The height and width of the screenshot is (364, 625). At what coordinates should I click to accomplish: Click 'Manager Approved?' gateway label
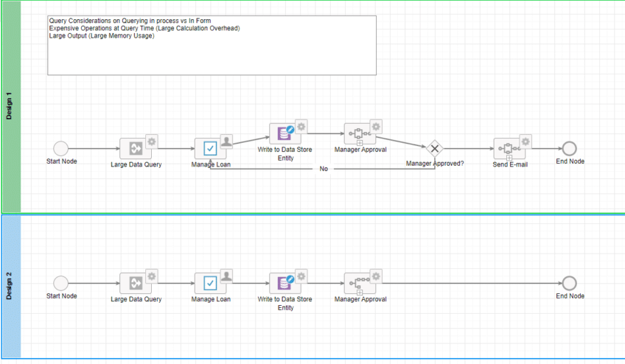coord(435,164)
